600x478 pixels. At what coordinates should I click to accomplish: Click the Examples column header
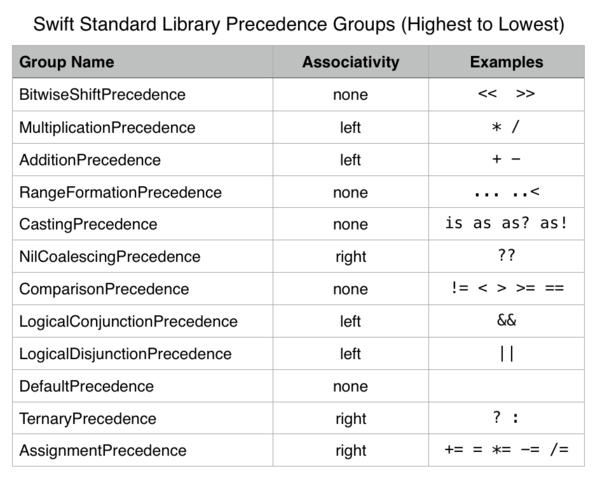[506, 62]
